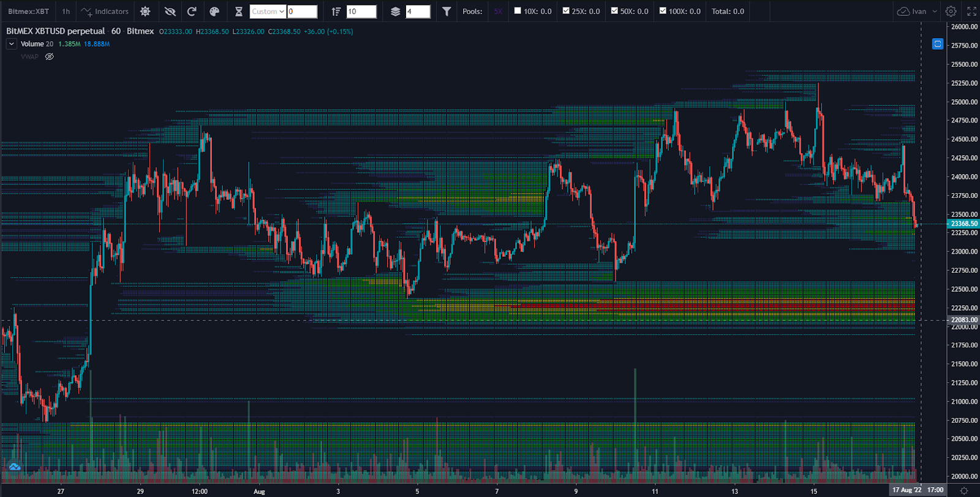The image size is (980, 497).
Task: Click the VWAP legend label
Action: (x=29, y=56)
